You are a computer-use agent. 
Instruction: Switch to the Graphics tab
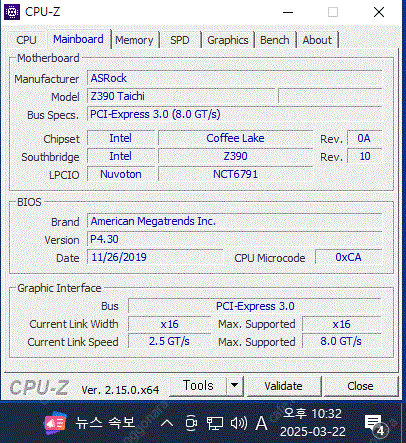(228, 40)
